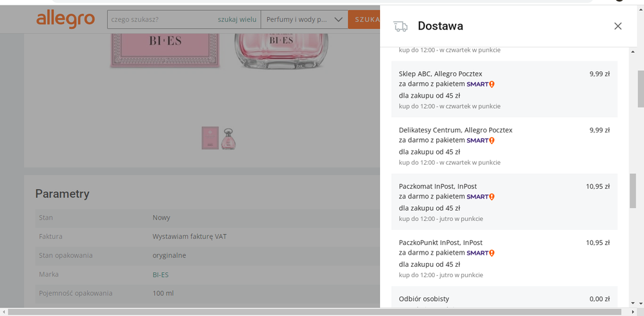644x316 pixels.
Task: Open the Allegro logo homepage
Action: point(66,19)
